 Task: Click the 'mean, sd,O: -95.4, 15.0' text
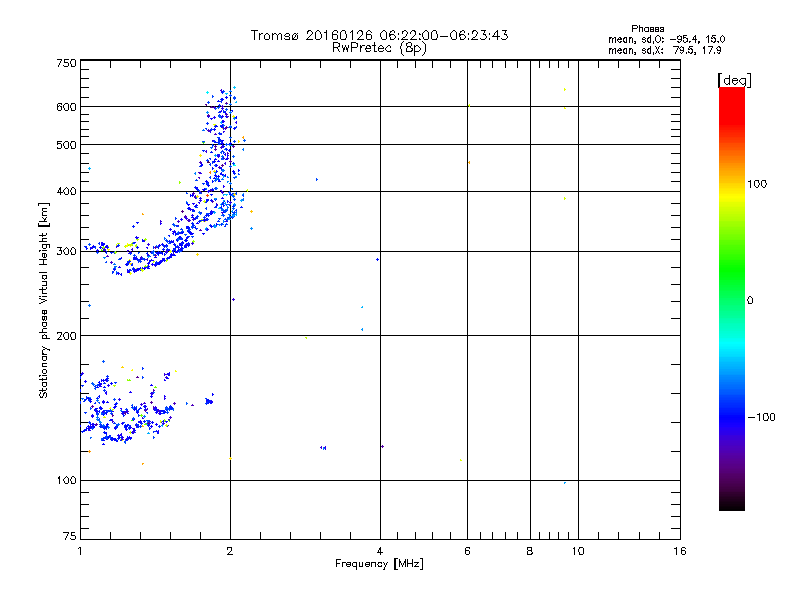pyautogui.click(x=666, y=39)
